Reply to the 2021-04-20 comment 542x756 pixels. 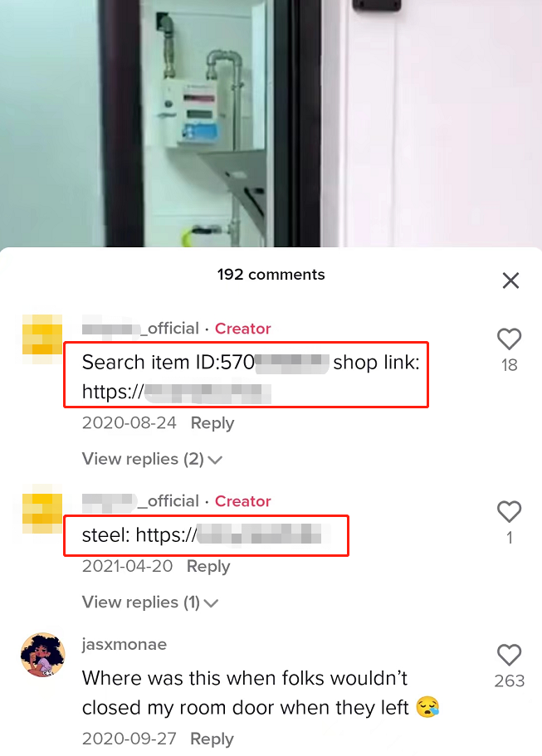click(208, 566)
